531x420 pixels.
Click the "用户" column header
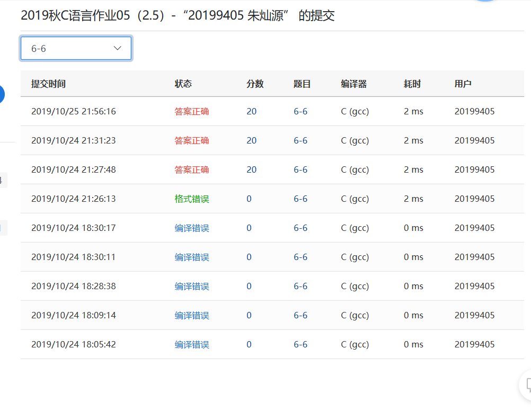[x=463, y=84]
